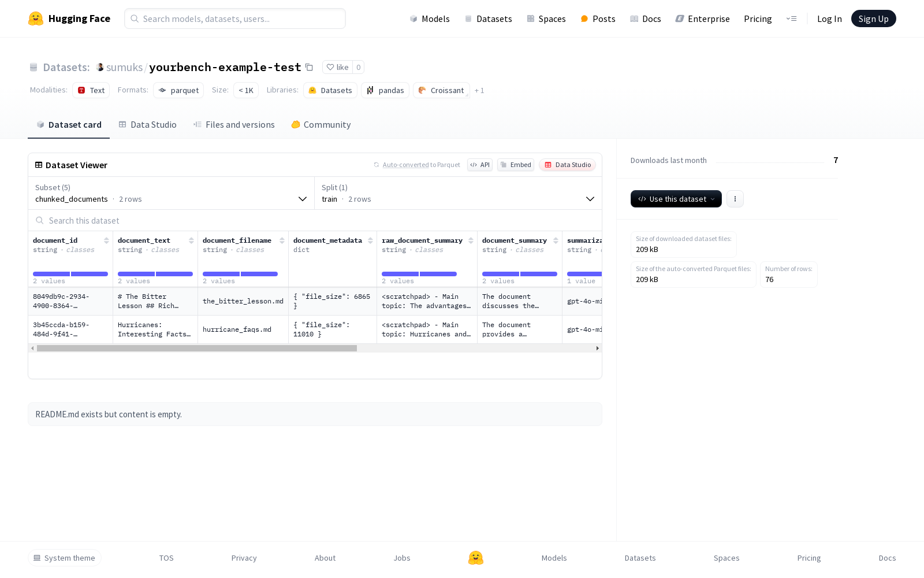924x578 pixels.
Task: Go to the Community tab
Action: click(x=321, y=125)
